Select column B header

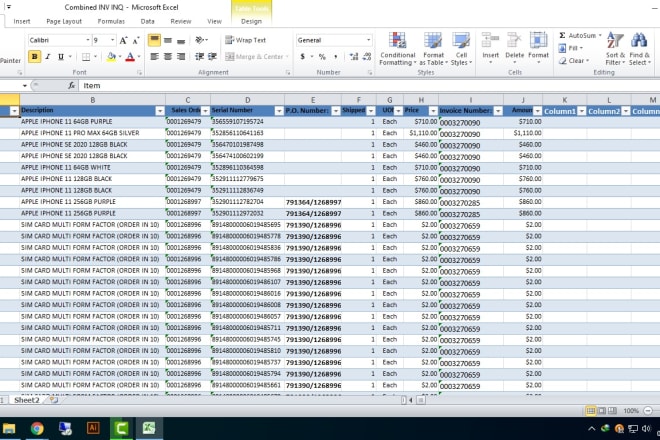(x=93, y=100)
